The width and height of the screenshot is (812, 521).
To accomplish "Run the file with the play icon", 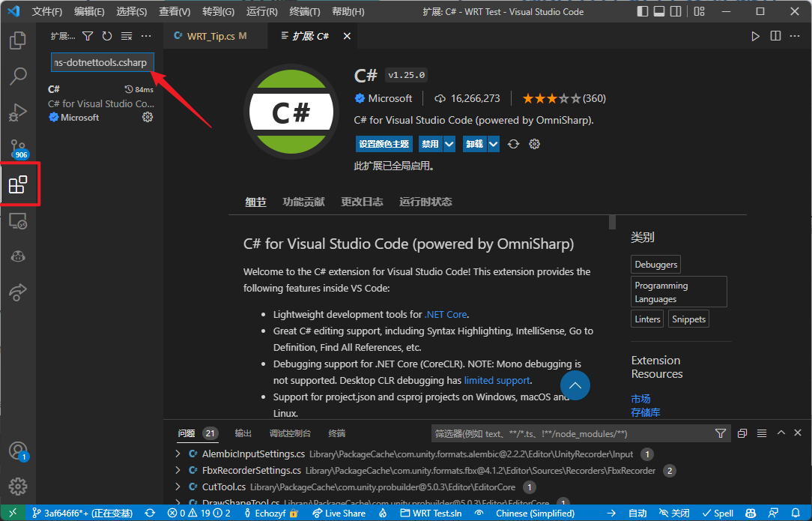I will tap(756, 36).
